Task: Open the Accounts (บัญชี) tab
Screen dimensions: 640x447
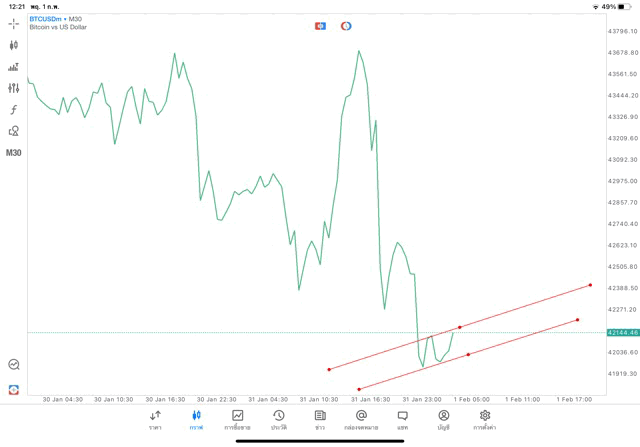Action: pos(443,420)
